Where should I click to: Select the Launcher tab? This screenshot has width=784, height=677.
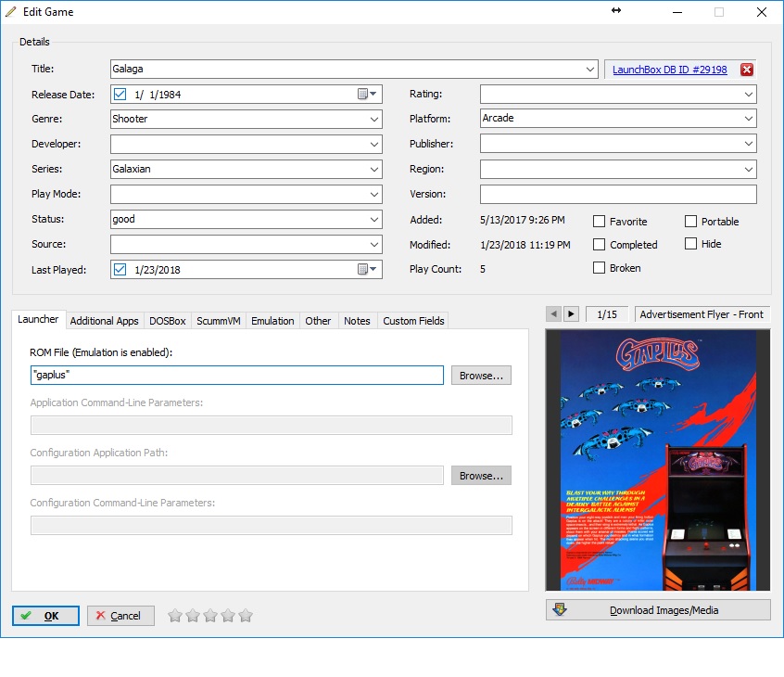38,319
